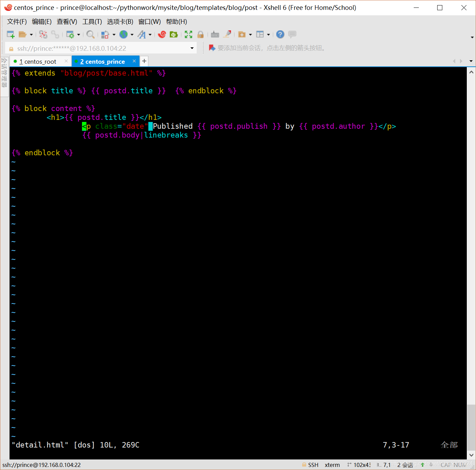Open the 帮助(H) menu

tap(177, 22)
